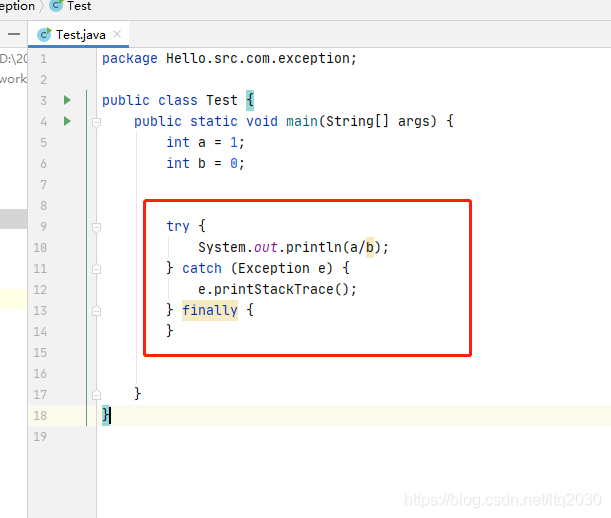Click the 'out' field on line 10

265,248
